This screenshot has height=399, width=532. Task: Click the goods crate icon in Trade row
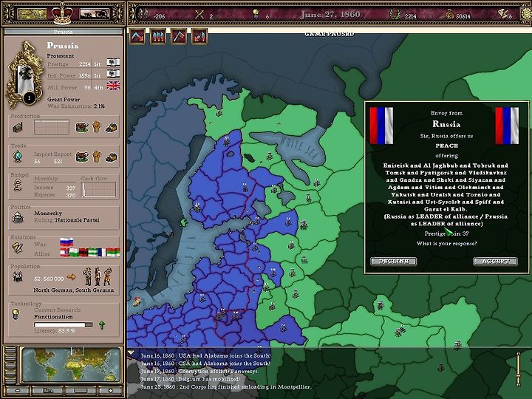click(x=82, y=157)
